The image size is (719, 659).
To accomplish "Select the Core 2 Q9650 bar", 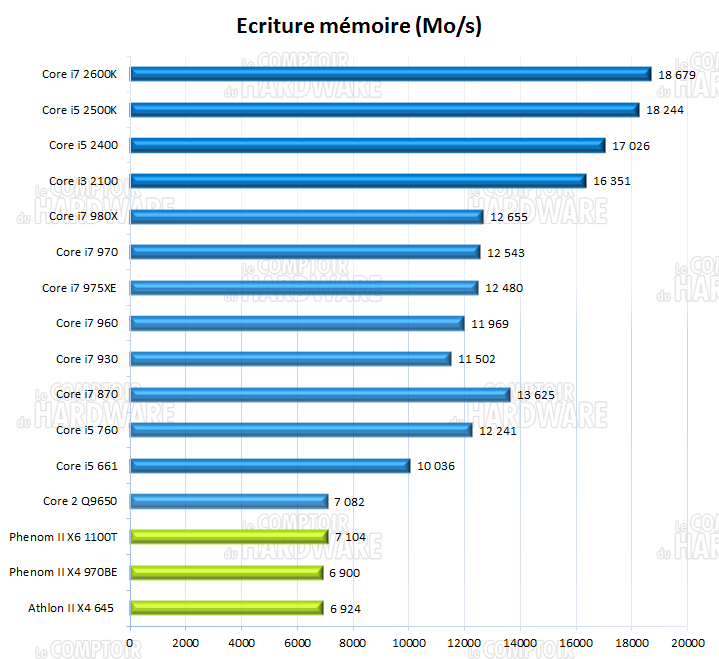I will (229, 501).
